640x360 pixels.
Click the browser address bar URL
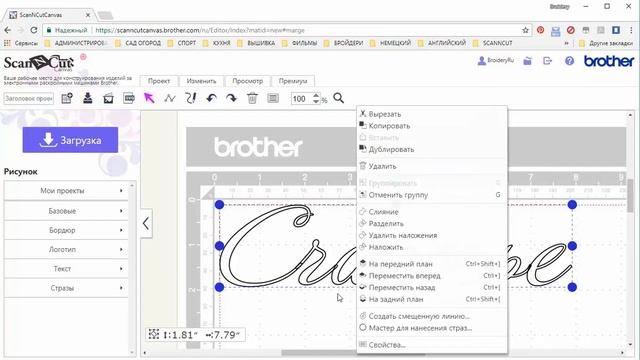[x=200, y=30]
